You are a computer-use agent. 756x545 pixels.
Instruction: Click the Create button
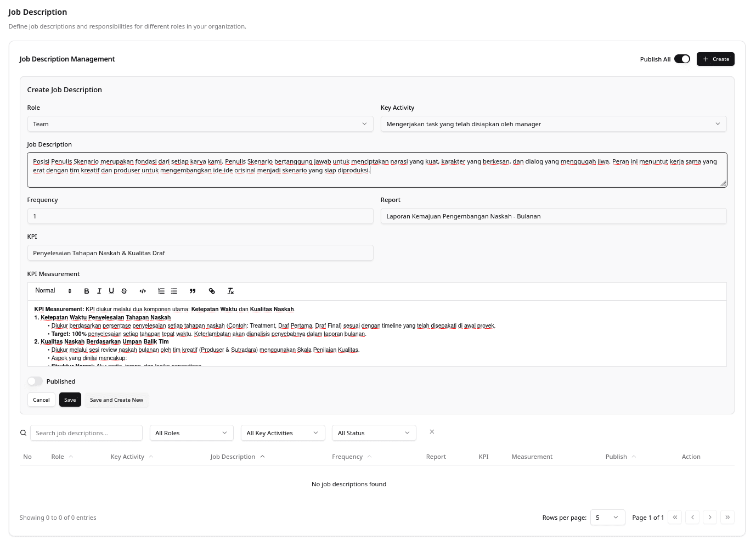715,59
